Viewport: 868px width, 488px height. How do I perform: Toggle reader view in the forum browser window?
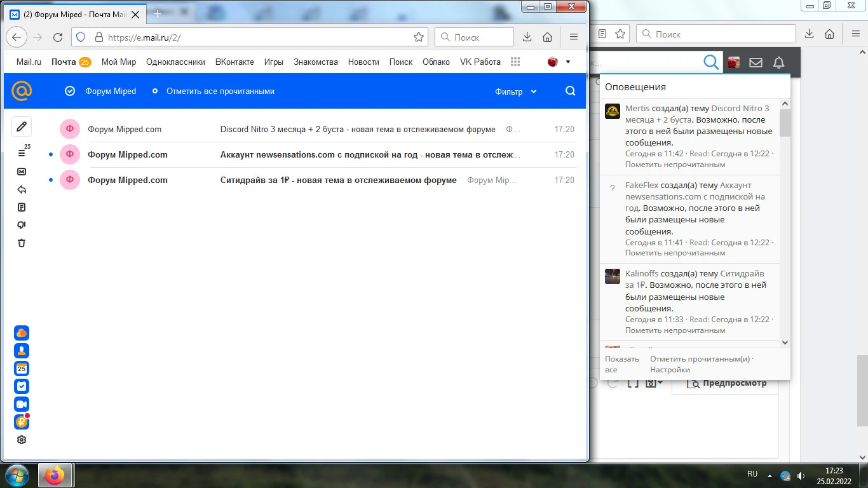602,34
